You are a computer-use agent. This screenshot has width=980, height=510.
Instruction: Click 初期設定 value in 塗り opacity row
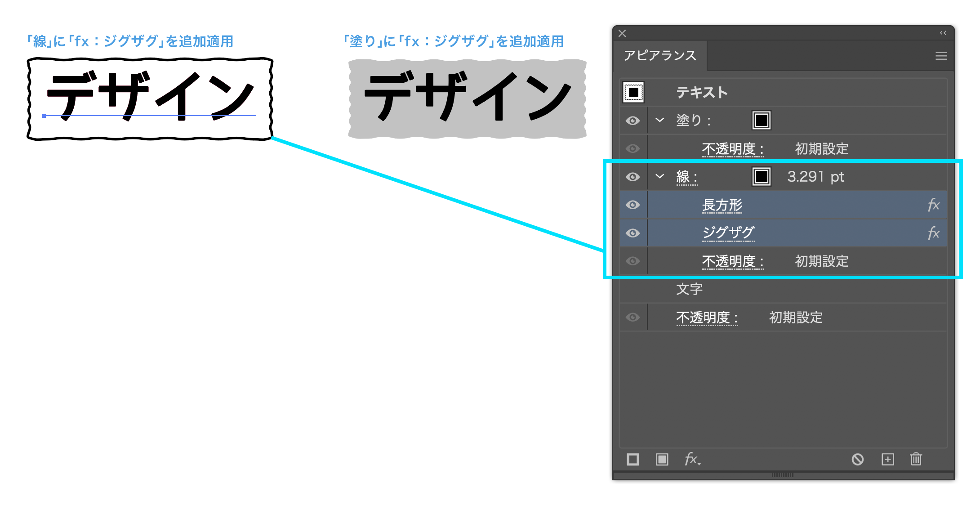pos(822,149)
